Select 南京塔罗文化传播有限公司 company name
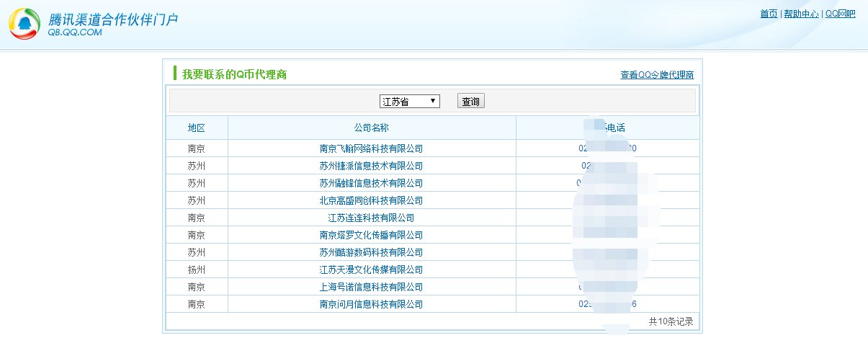 coord(371,235)
